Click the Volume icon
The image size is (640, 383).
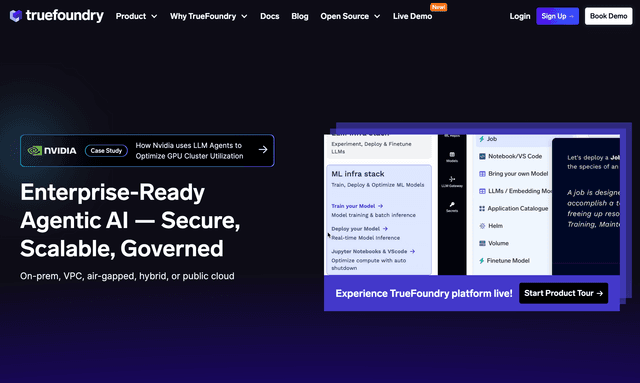pos(482,243)
